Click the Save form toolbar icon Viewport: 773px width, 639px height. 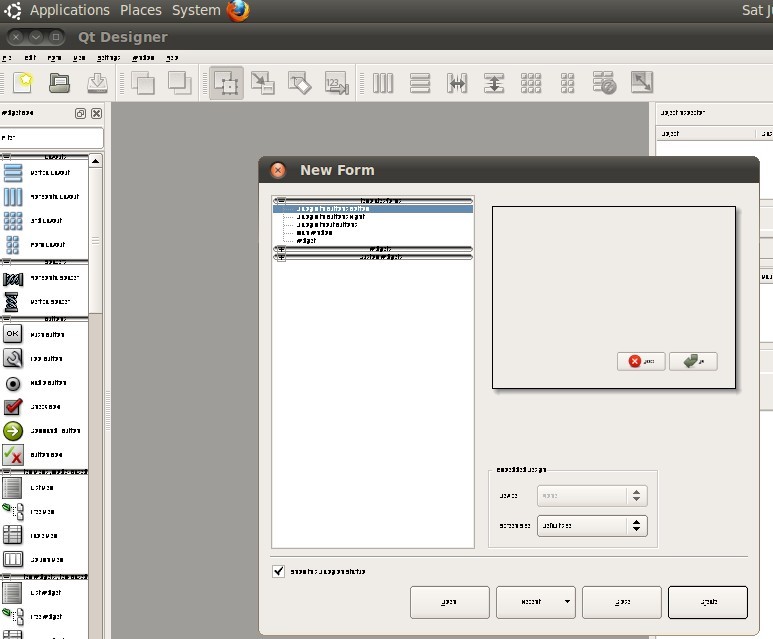pyautogui.click(x=97, y=83)
